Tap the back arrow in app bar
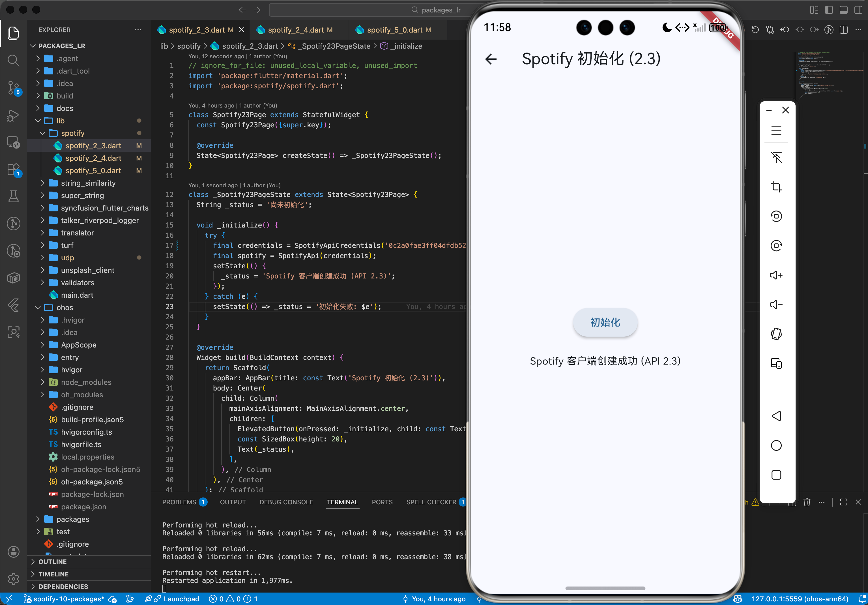The image size is (868, 605). coord(491,59)
